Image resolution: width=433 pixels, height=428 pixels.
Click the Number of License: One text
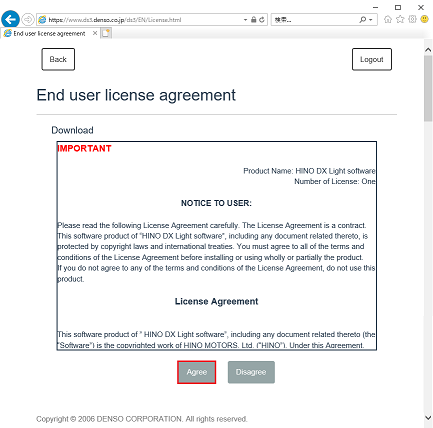point(335,182)
